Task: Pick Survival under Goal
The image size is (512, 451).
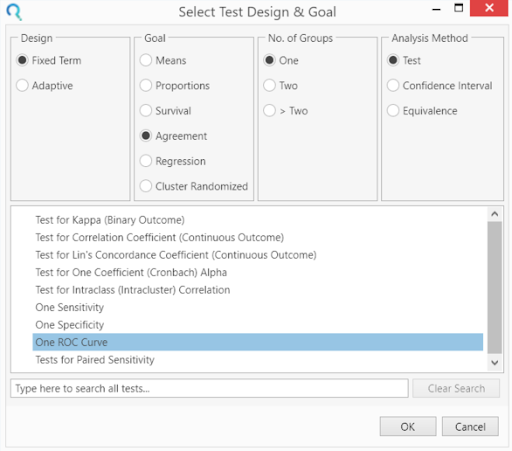Action: point(146,111)
